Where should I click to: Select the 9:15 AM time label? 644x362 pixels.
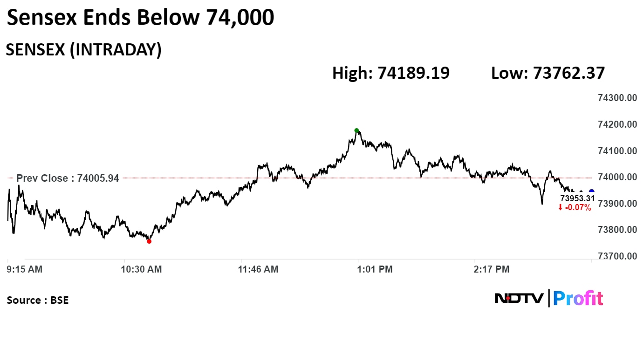point(25,269)
